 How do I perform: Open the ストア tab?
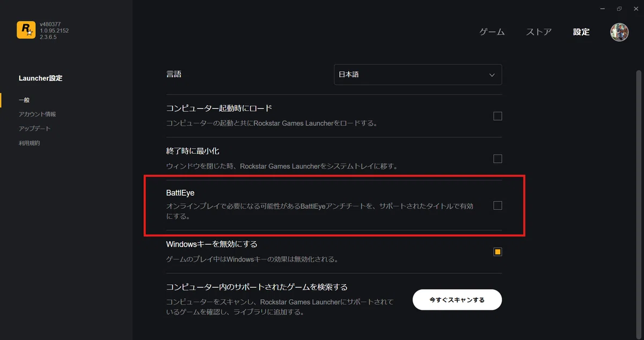539,32
